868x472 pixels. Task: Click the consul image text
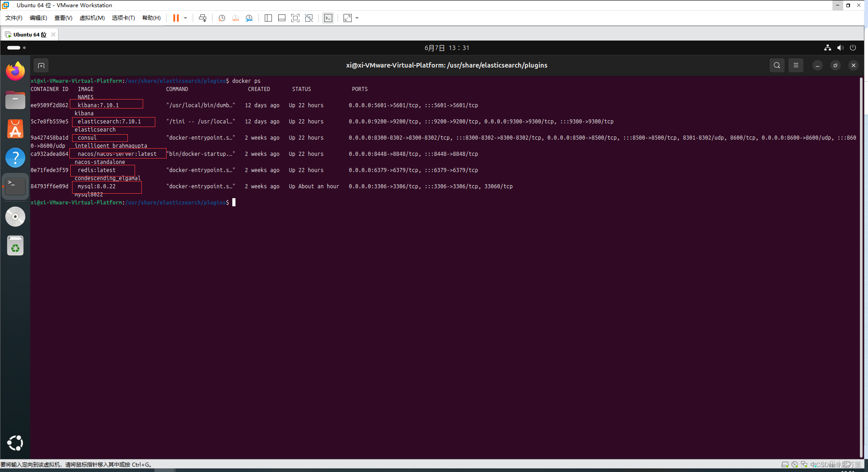point(87,138)
